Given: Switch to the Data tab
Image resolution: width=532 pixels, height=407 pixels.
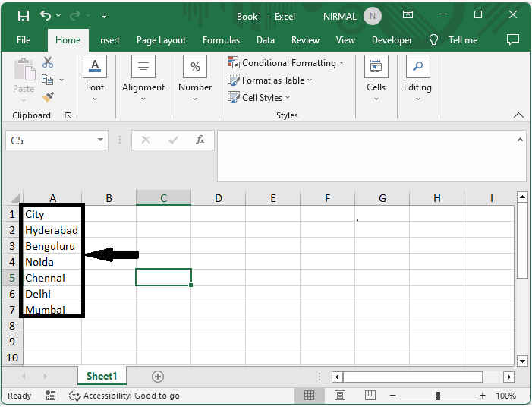Looking at the screenshot, I should (266, 40).
